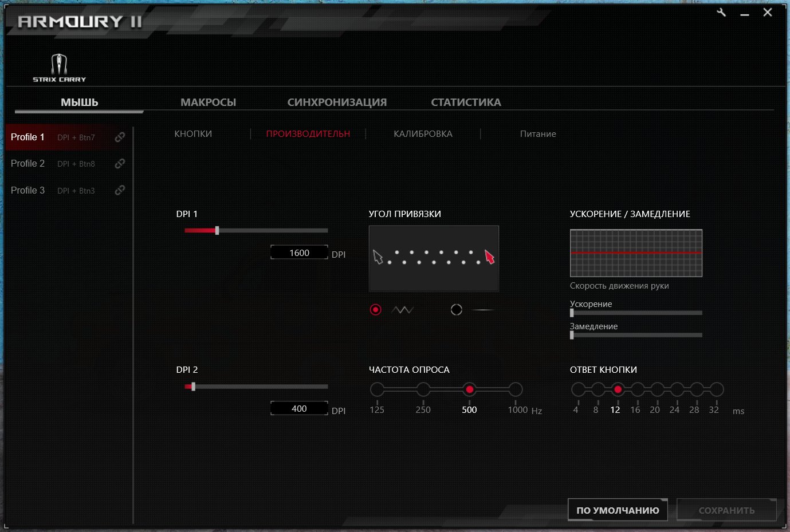Open the СТАТИСТИКА tab
Image resolution: width=790 pixels, height=532 pixels.
pos(466,103)
